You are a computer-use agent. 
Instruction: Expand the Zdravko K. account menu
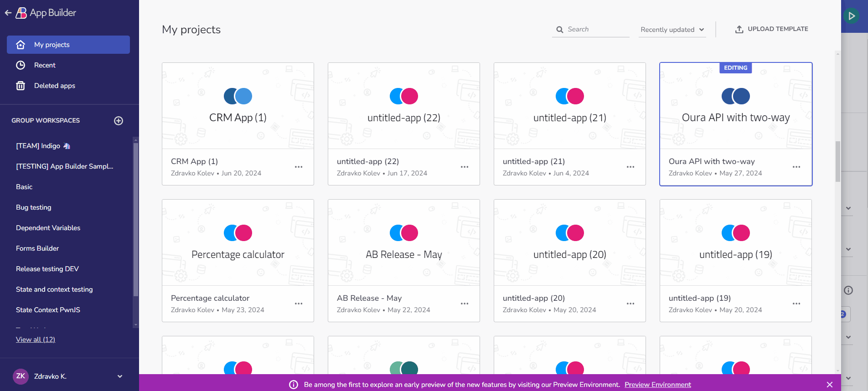pyautogui.click(x=120, y=376)
